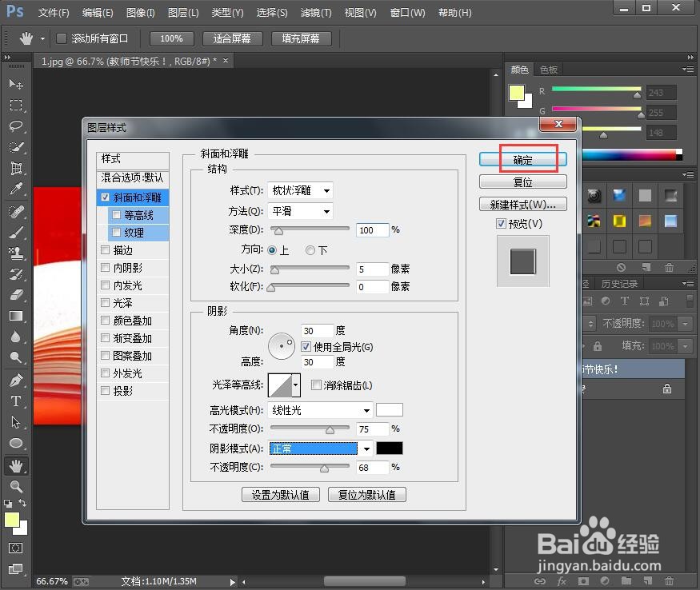Open 方法 dropdown showing 平滑
The image size is (700, 590).
[x=300, y=211]
